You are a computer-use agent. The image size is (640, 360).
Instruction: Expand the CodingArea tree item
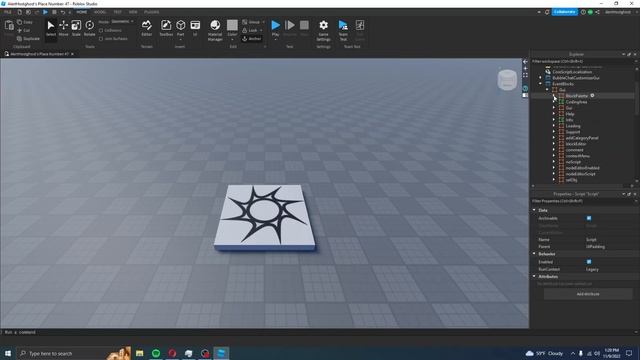(x=554, y=102)
